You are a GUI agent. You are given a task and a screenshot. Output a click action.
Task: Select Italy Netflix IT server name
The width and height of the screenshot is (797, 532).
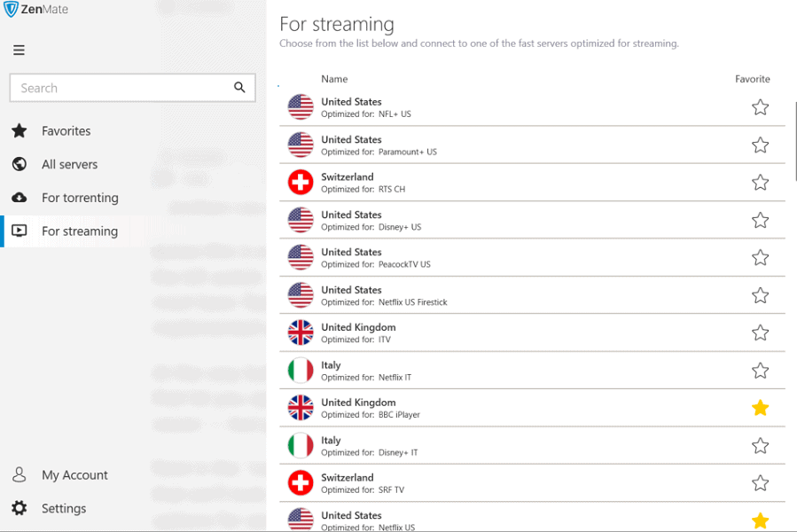pos(331,365)
